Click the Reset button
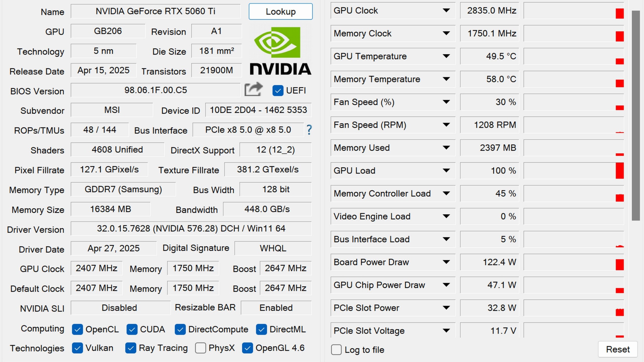Image resolution: width=644 pixels, height=362 pixels. click(618, 349)
